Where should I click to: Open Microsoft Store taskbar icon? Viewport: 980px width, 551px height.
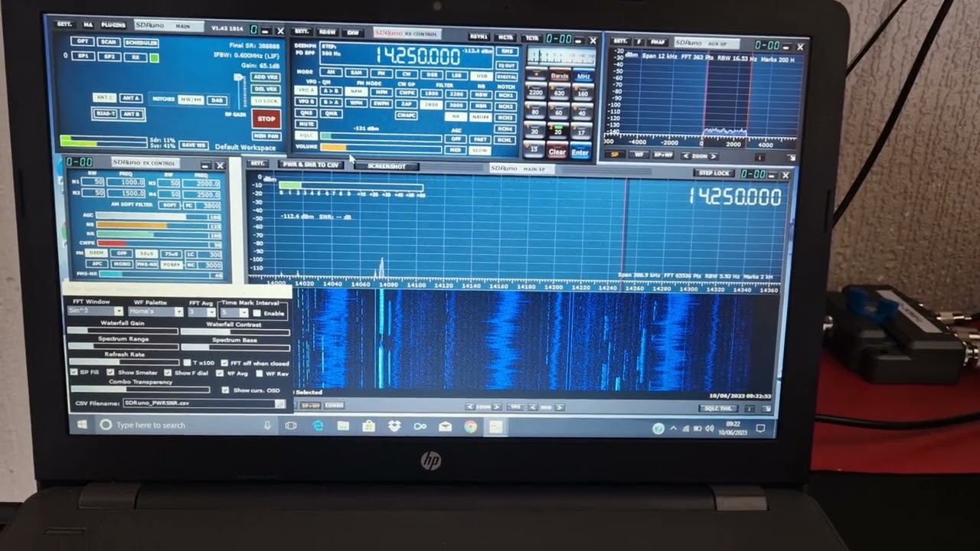tap(368, 425)
